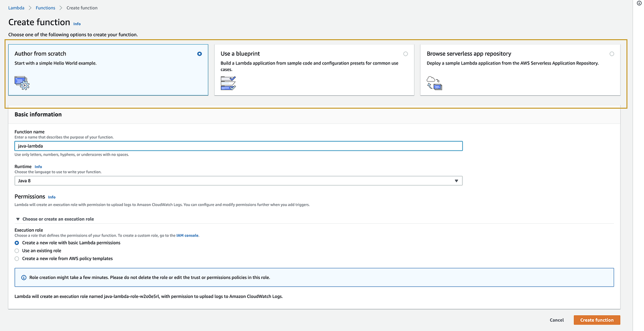Click the Cancel button
The image size is (644, 331).
click(x=557, y=320)
